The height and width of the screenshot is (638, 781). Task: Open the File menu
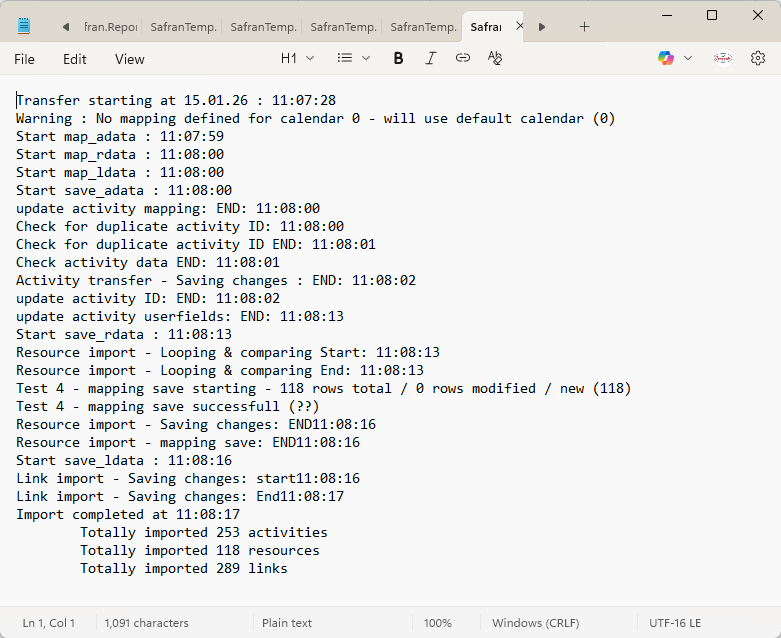click(x=24, y=59)
